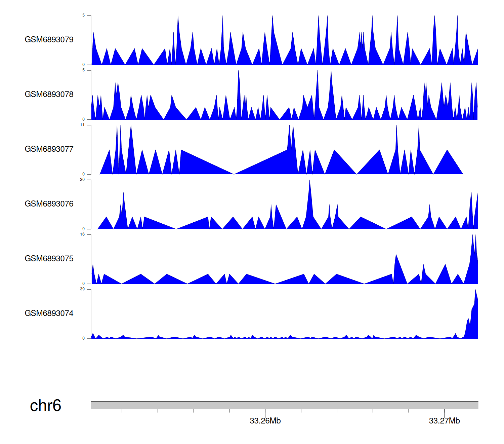This screenshot has height=444, width=504.
Task: Select the GSM6893078 track label
Action: [x=49, y=95]
